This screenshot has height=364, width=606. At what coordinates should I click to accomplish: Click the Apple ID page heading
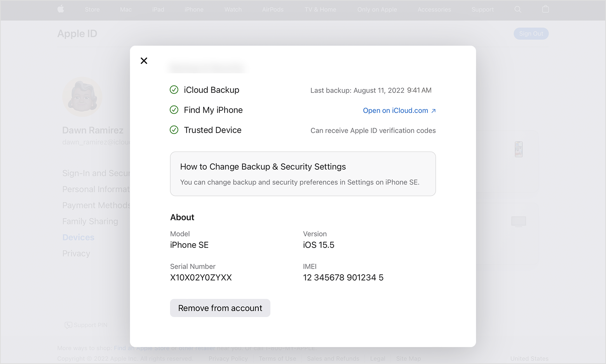coord(77,34)
